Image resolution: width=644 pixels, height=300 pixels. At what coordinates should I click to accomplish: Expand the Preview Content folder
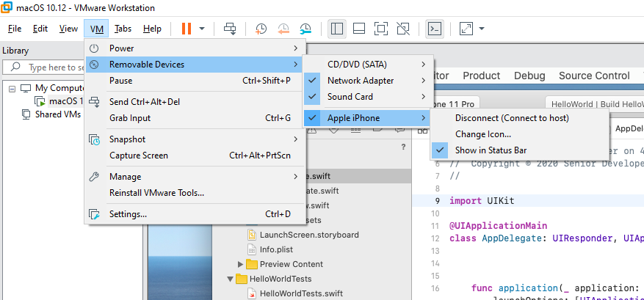click(x=240, y=264)
